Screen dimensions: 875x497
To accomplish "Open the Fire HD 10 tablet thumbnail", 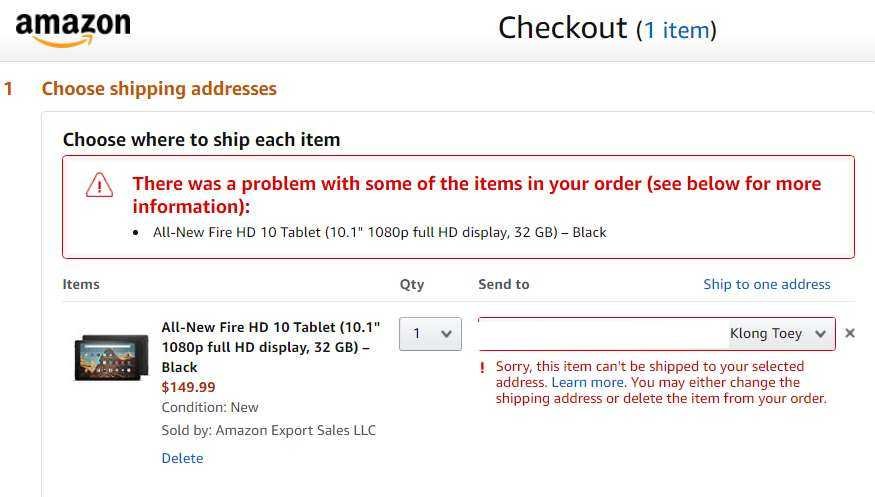I will tap(112, 358).
